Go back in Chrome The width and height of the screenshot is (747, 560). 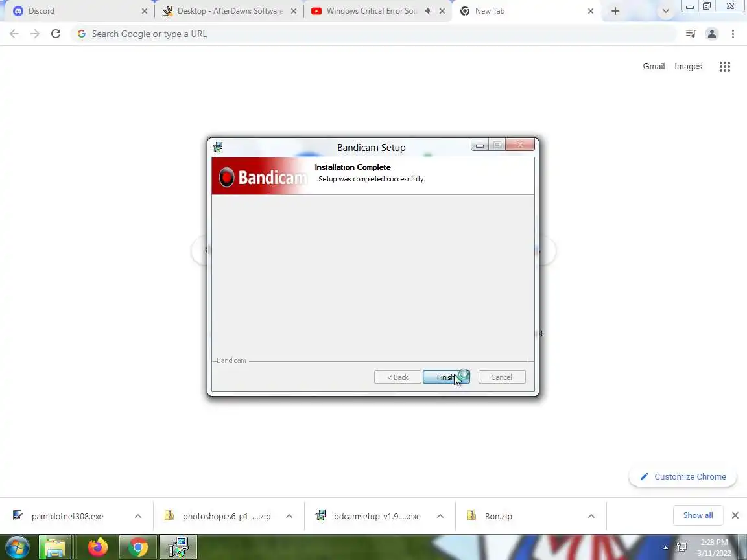[x=14, y=34]
